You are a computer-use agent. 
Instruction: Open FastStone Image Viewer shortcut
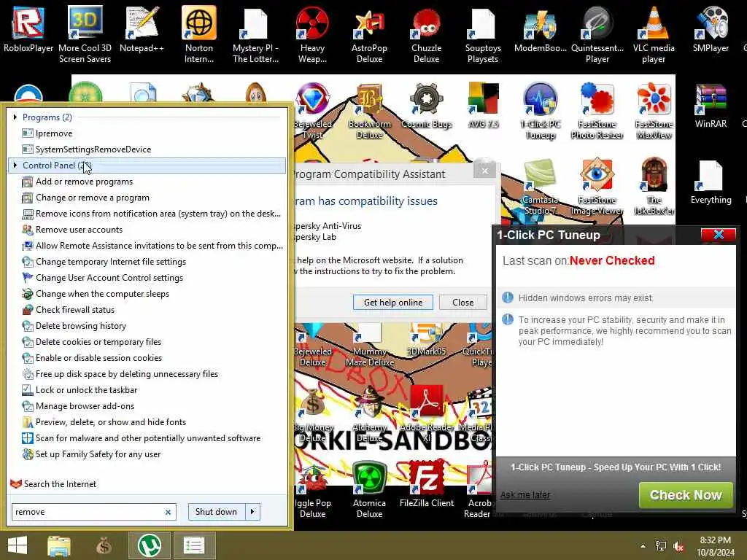597,187
